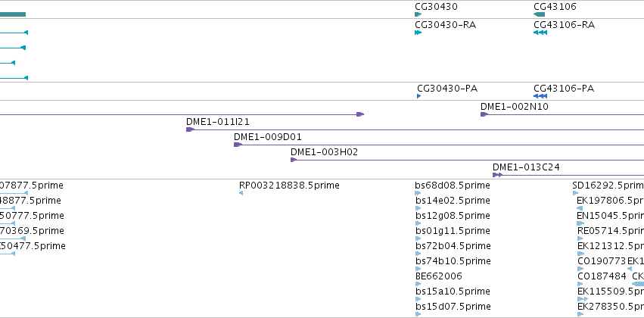Click the CG30430-PA protein arrow
Image resolution: width=644 pixels, height=318 pixels.
[x=419, y=96]
